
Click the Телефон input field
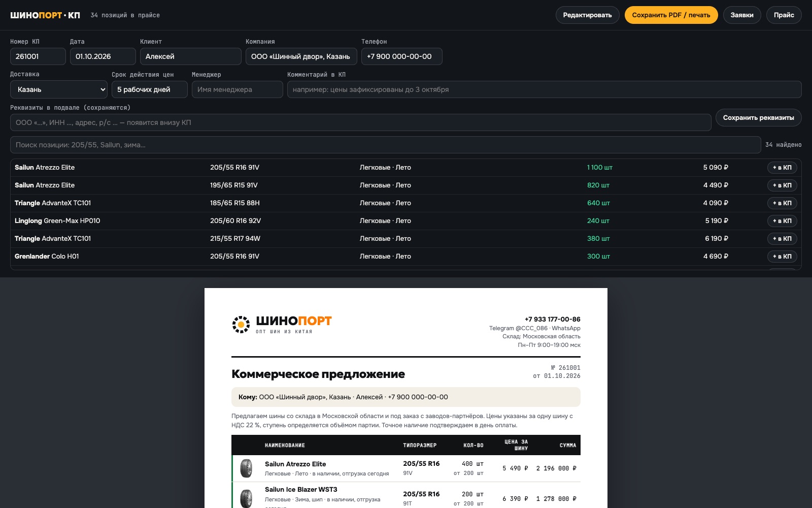coord(402,56)
